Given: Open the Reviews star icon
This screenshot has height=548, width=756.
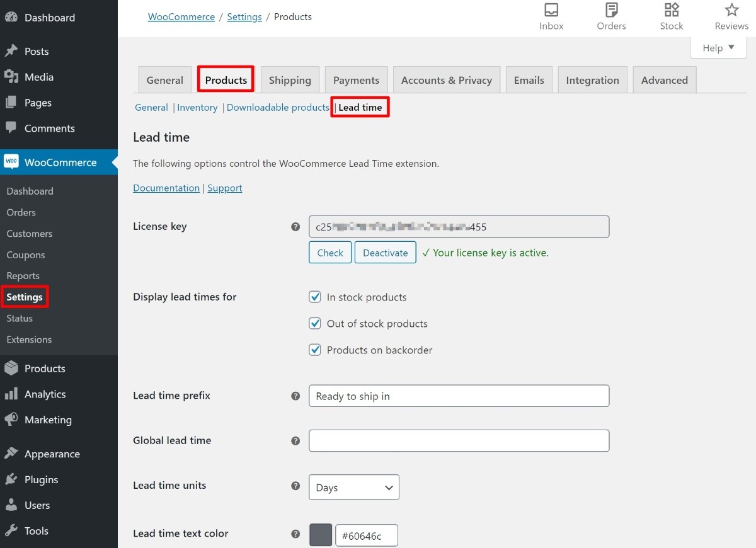Looking at the screenshot, I should pyautogui.click(x=731, y=11).
